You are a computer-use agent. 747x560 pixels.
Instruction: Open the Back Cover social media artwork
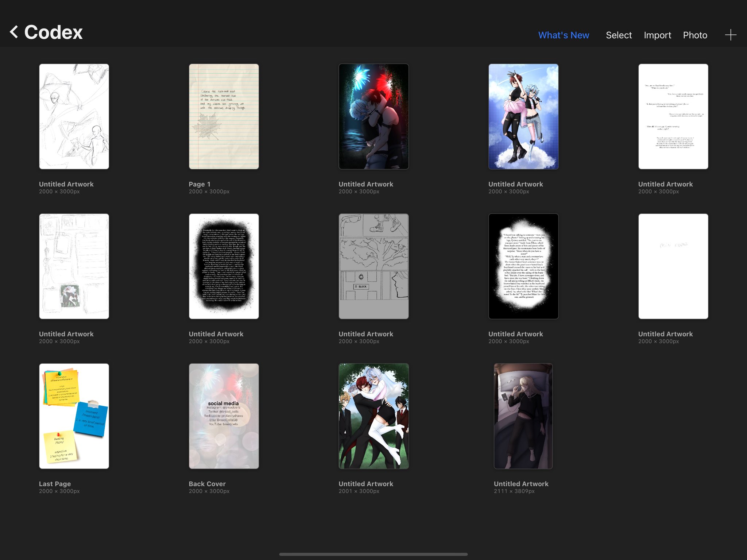point(224,416)
